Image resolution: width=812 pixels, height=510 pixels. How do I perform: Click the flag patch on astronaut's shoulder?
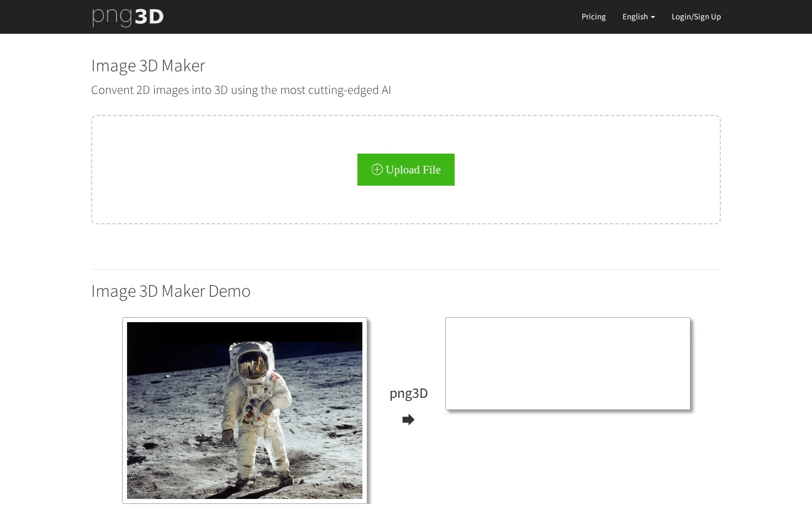[x=274, y=378]
